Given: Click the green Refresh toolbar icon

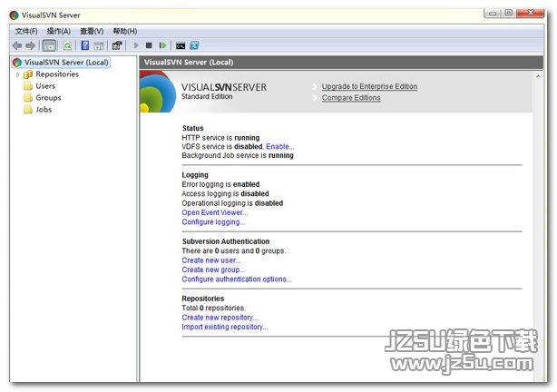Looking at the screenshot, I should click(67, 45).
